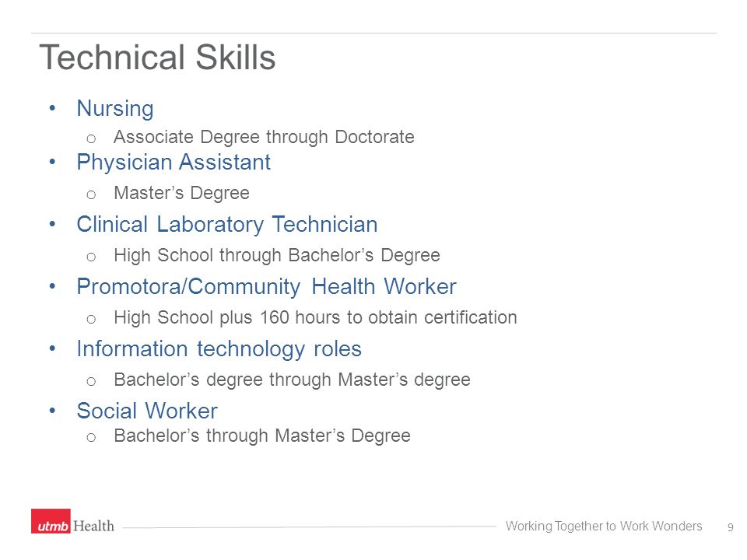The height and width of the screenshot is (560, 747).
Task: Click Promotora/Community Health Worker heading
Action: pos(266,287)
